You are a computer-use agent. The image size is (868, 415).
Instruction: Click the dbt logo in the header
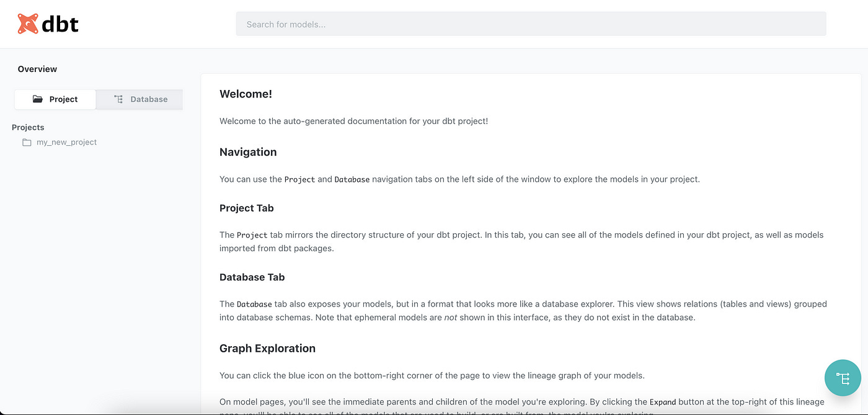[x=48, y=24]
